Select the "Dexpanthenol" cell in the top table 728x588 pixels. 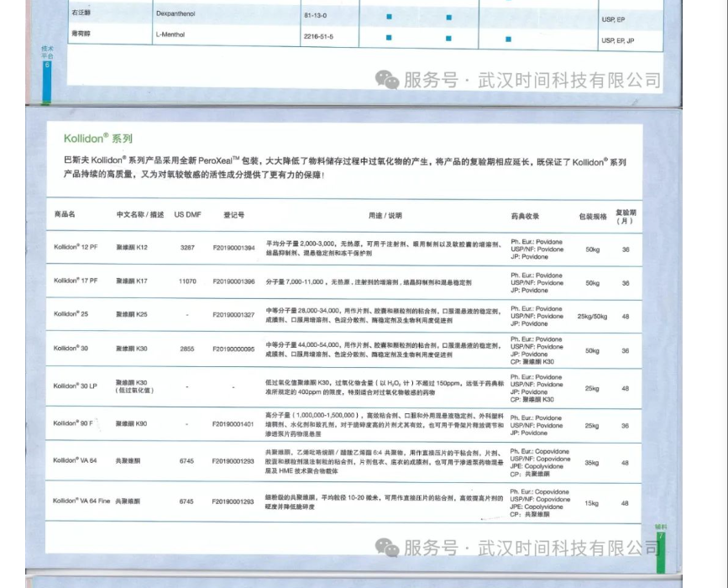(x=175, y=14)
